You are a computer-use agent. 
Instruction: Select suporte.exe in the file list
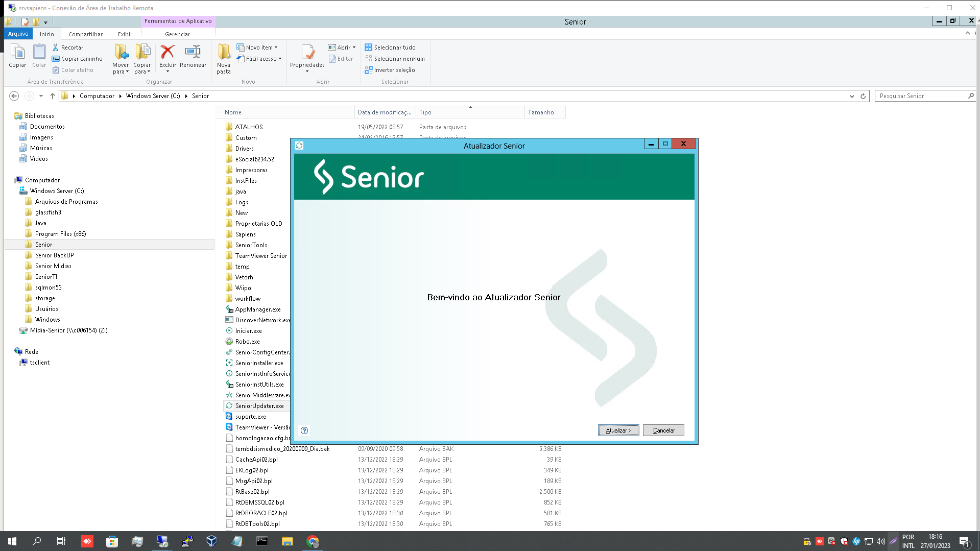(251, 417)
